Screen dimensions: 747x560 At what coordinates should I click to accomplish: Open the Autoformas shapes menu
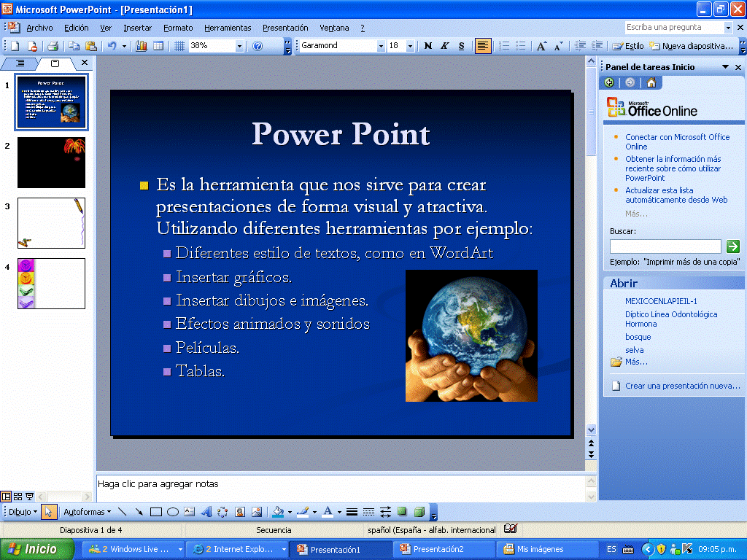click(88, 512)
